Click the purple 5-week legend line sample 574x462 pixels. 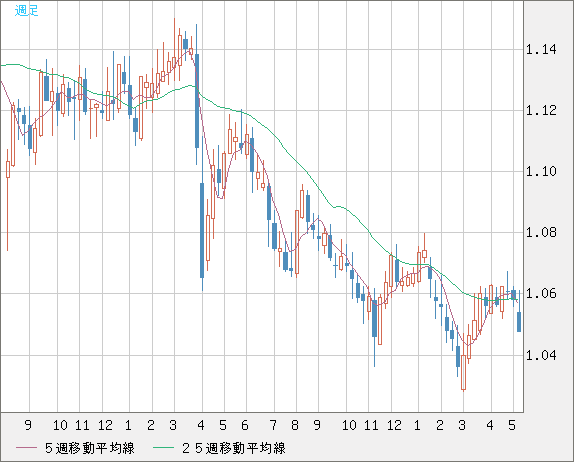[26, 448]
